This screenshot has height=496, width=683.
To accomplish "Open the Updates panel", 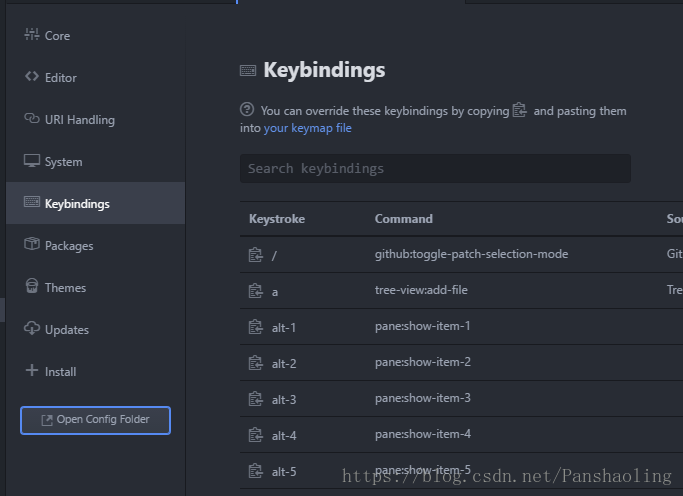I will (66, 330).
